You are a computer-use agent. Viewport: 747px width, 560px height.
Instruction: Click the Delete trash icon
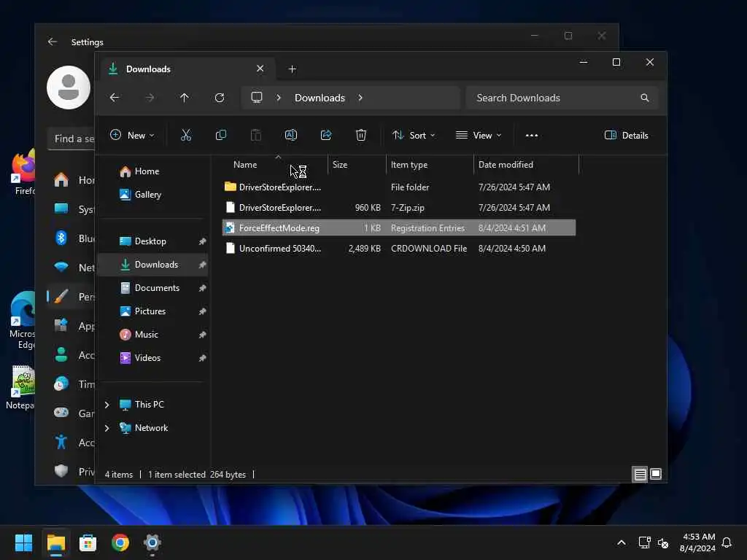coord(360,135)
